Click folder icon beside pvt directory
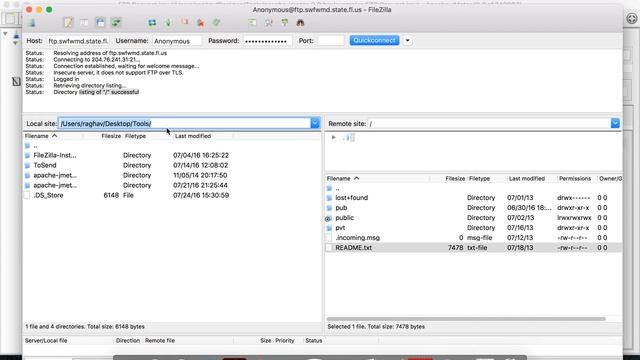 [x=329, y=228]
